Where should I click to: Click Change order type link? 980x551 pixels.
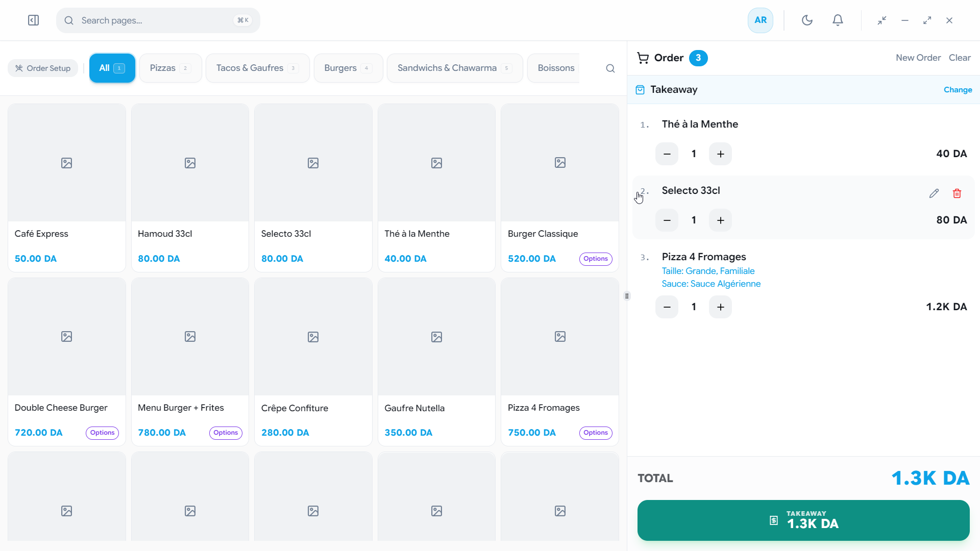tap(958, 90)
